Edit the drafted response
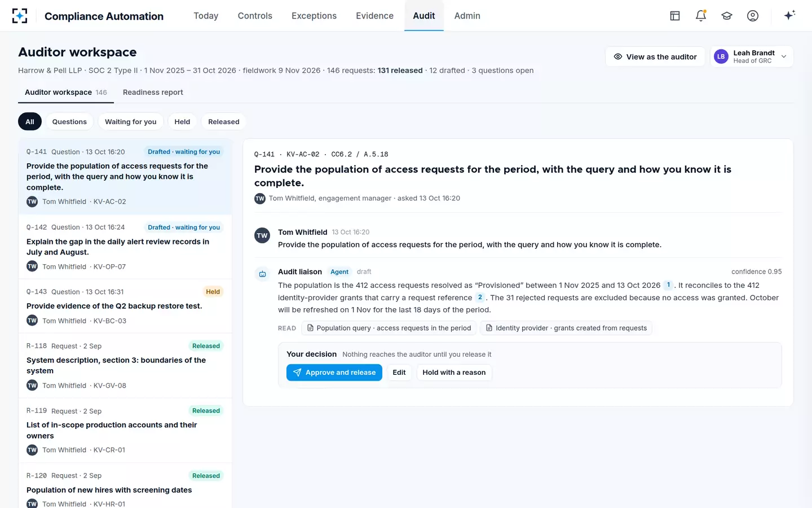The height and width of the screenshot is (508, 812). coord(399,373)
